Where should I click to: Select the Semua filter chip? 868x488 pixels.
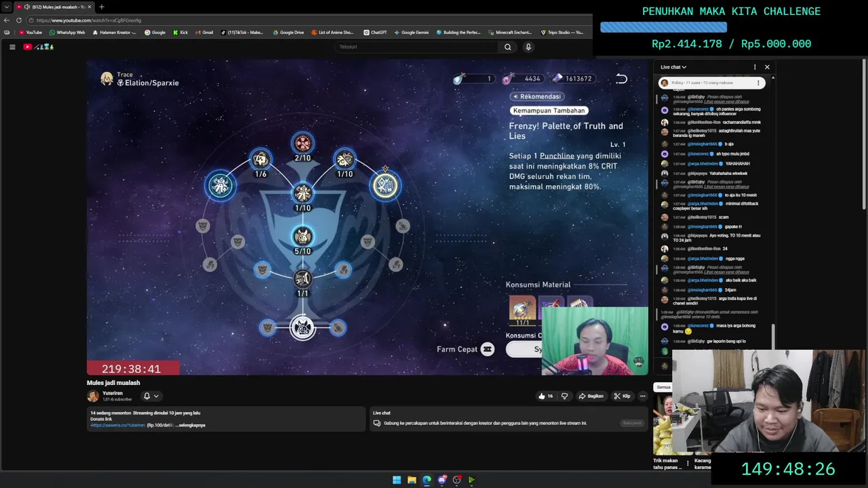(663, 387)
